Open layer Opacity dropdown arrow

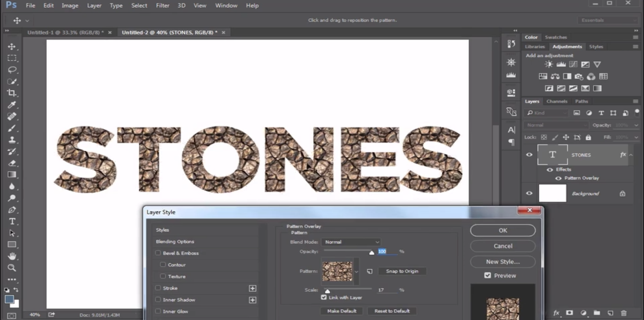(636, 125)
